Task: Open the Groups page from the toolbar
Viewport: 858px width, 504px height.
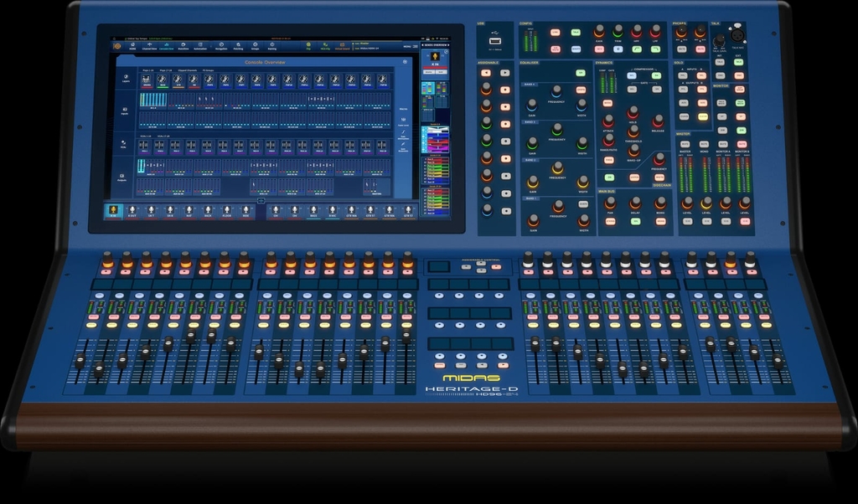Action: 255,46
